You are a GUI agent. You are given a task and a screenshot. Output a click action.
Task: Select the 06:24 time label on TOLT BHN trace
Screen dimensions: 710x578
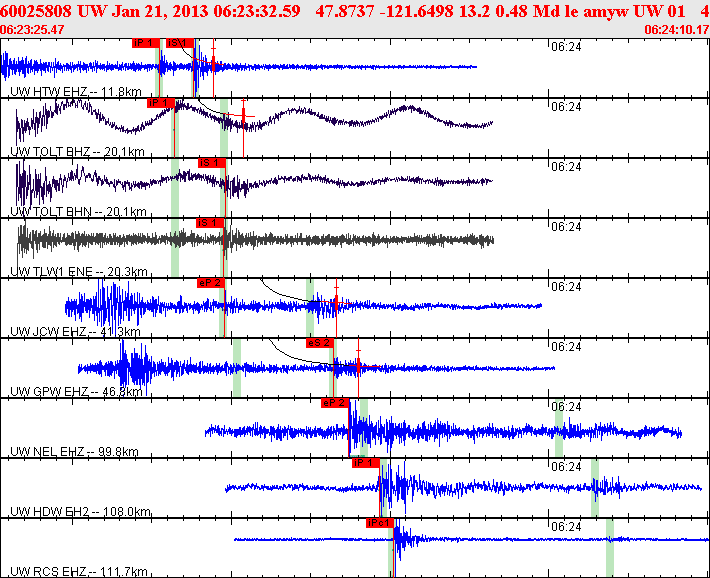click(566, 167)
